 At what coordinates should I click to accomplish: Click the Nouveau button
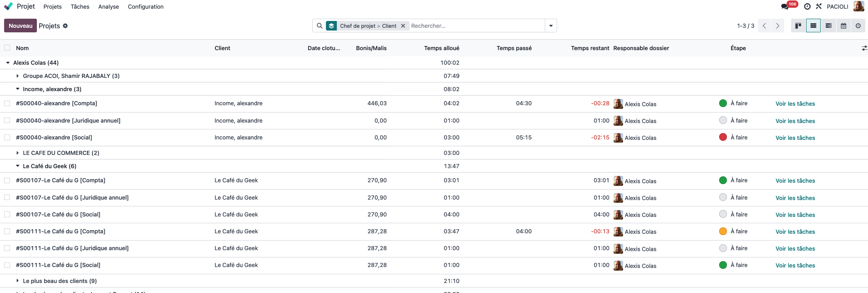(20, 26)
